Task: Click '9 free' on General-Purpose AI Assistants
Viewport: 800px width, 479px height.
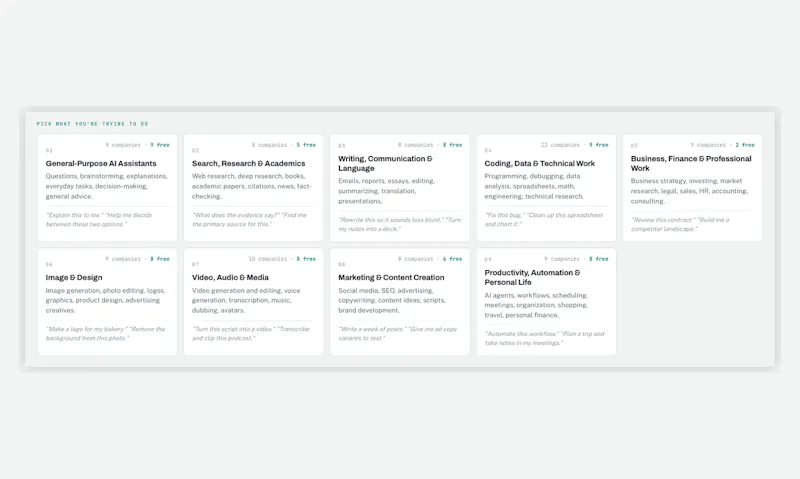Action: 160,145
